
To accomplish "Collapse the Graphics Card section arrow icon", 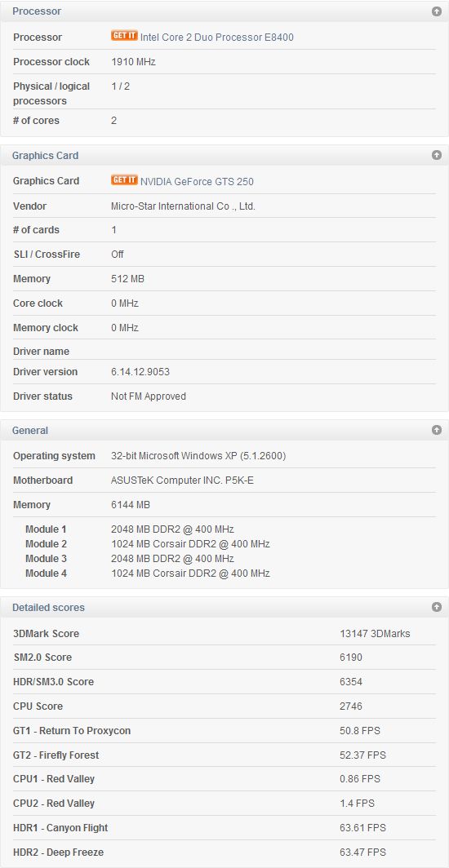I will point(436,155).
